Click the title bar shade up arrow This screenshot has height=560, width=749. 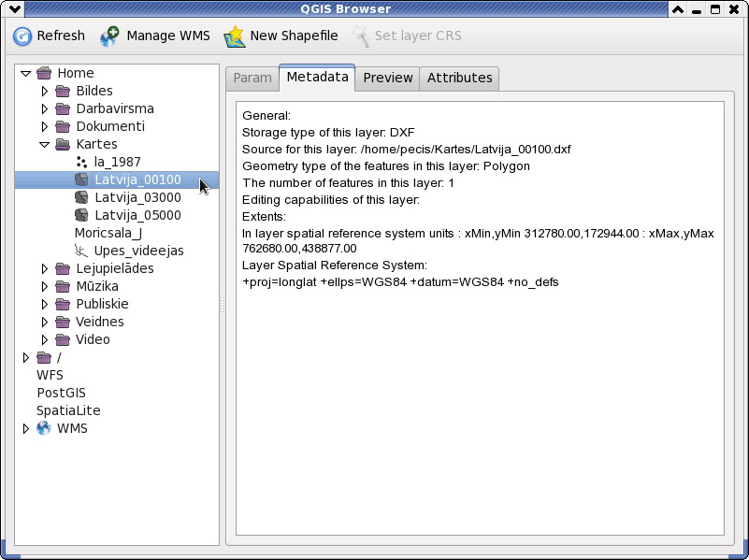677,9
